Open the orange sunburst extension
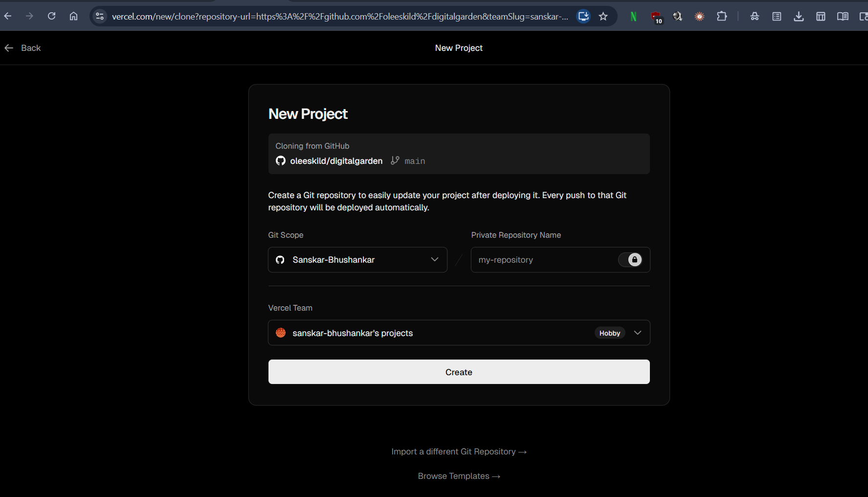The image size is (868, 497). click(700, 17)
